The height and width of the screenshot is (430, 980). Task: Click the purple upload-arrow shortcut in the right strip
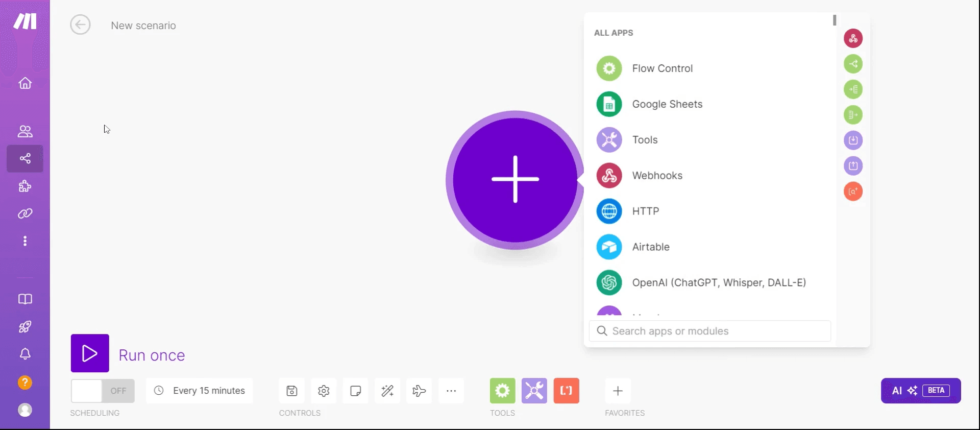853,166
